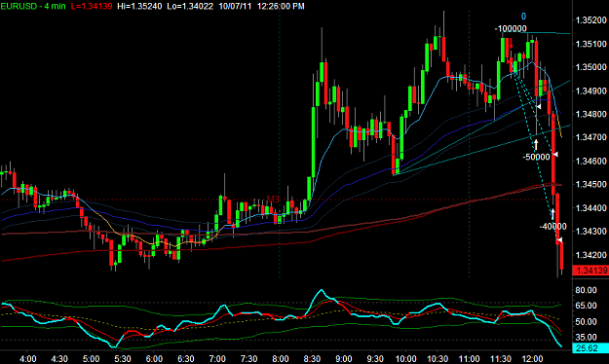Click the cyan 25.62 indicator value tag

pos(590,348)
